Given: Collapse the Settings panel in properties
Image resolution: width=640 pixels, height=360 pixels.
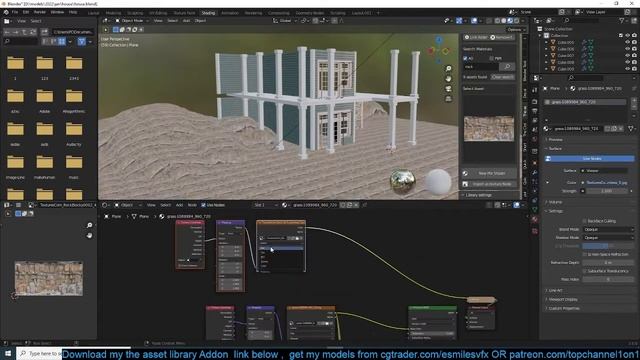Looking at the screenshot, I should [x=555, y=211].
